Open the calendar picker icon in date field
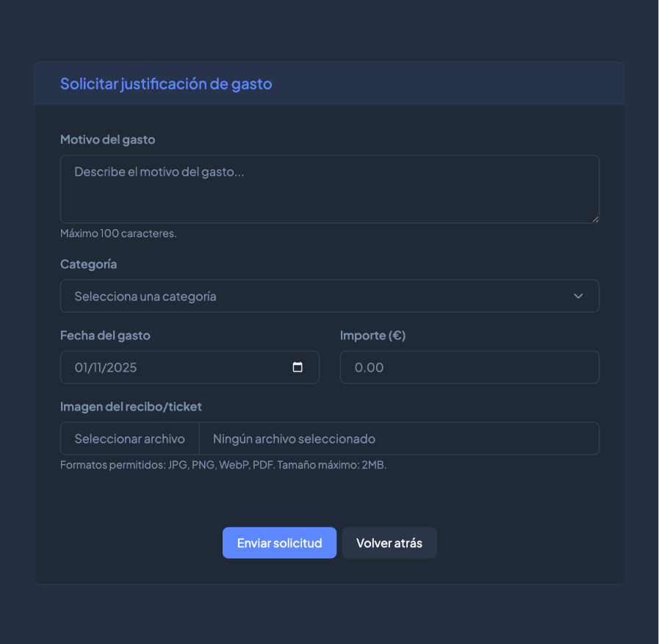 click(x=298, y=367)
